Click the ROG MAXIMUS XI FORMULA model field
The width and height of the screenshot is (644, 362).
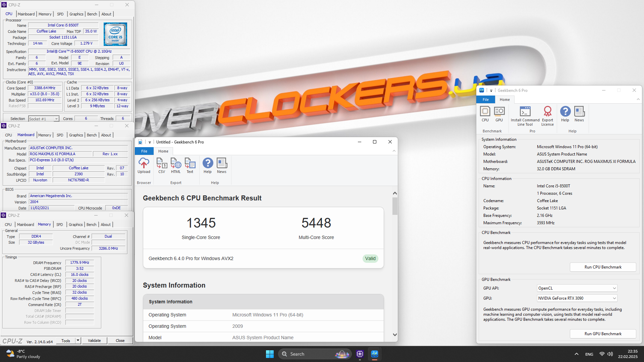[x=60, y=154]
